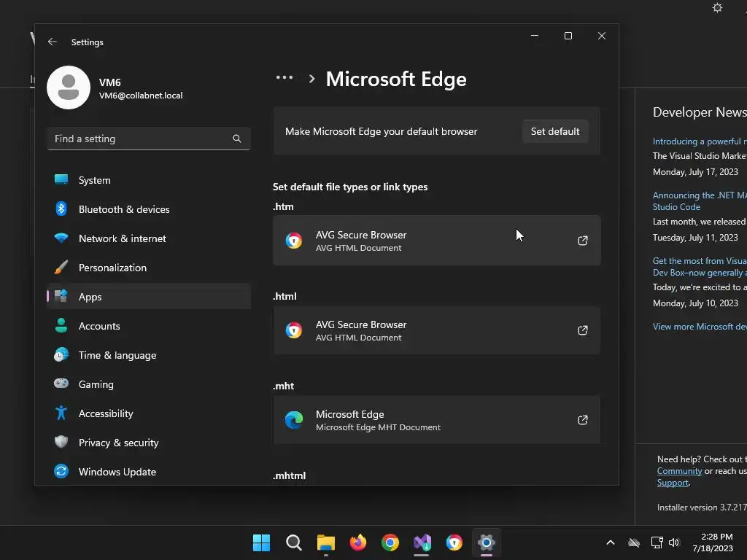Open 'Announcing the .NET MA' news link
Screen dimensions: 747x560
click(x=700, y=201)
